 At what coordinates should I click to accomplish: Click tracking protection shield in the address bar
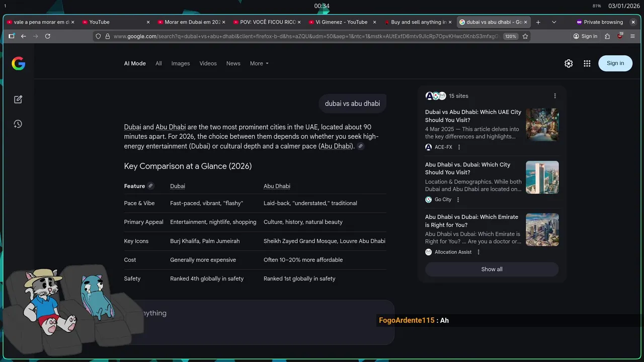coord(99,36)
